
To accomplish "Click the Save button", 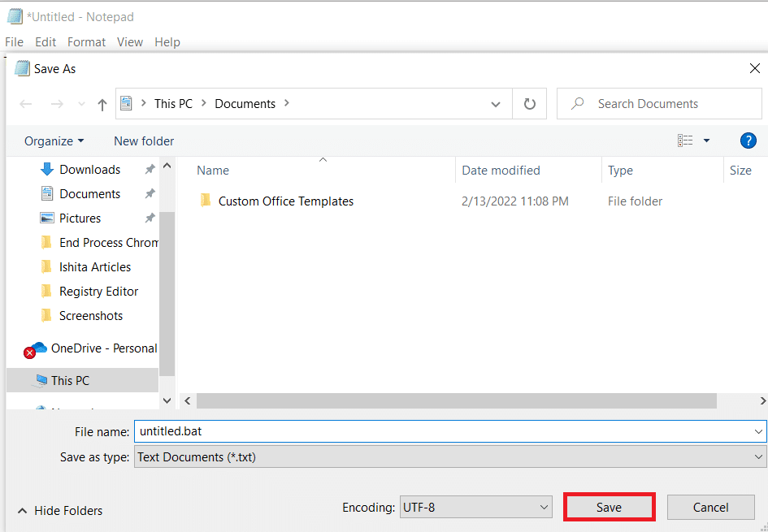I will pyautogui.click(x=609, y=508).
